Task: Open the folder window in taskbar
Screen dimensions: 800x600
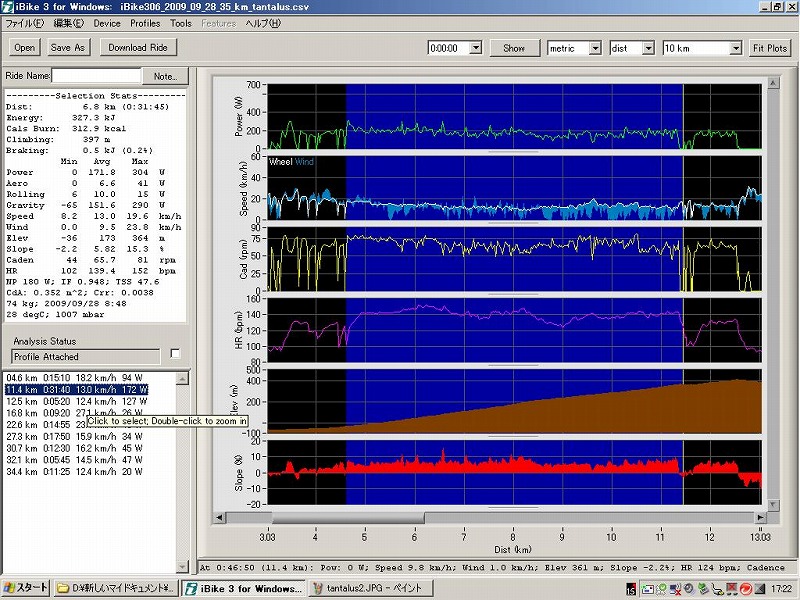Action: coord(116,588)
